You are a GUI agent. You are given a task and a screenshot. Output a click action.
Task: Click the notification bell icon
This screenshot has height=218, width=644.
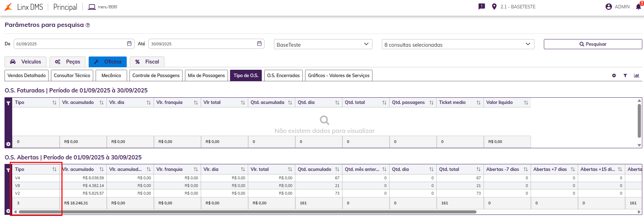(638, 7)
